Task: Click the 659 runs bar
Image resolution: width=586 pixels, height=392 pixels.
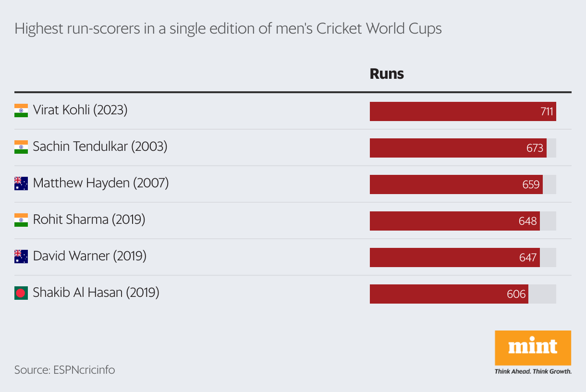Action: (456, 184)
